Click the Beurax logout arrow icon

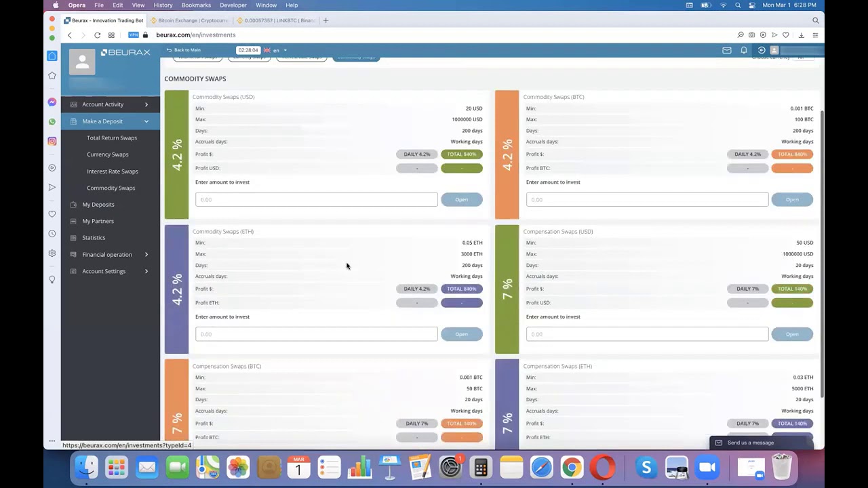(x=762, y=50)
